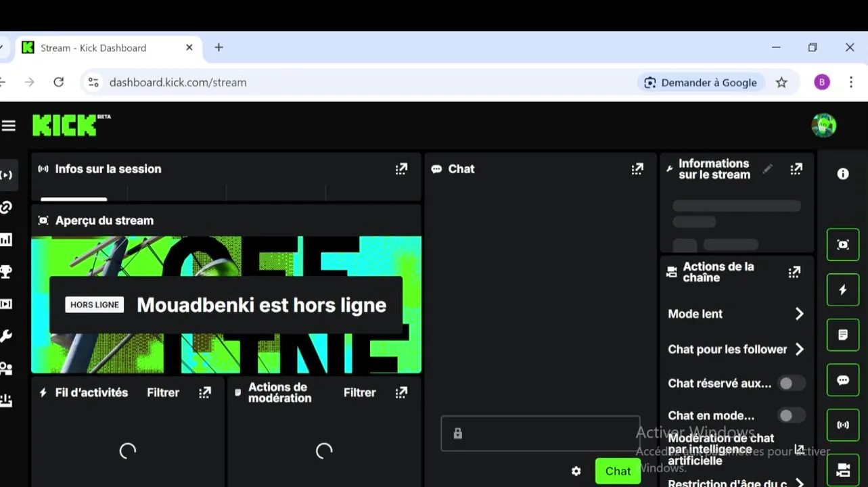Pop out the Actions de modération panel

click(x=401, y=392)
